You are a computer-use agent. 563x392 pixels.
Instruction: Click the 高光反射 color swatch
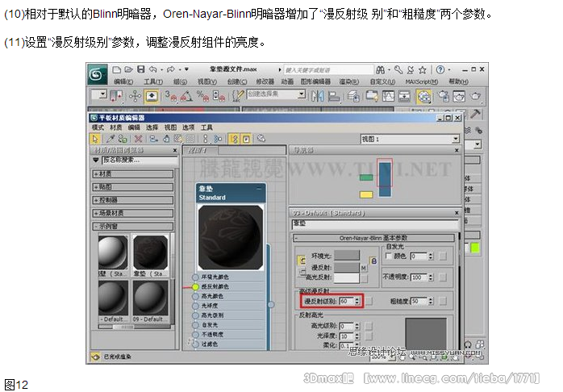point(347,277)
